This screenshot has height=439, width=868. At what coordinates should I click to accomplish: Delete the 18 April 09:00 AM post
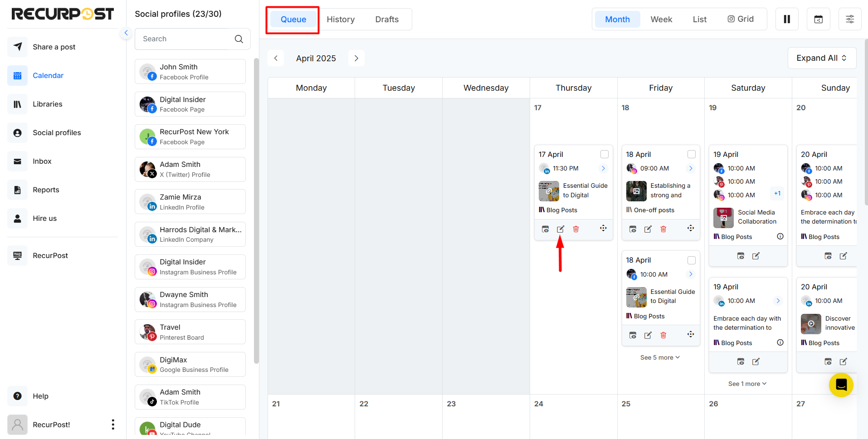tap(663, 229)
